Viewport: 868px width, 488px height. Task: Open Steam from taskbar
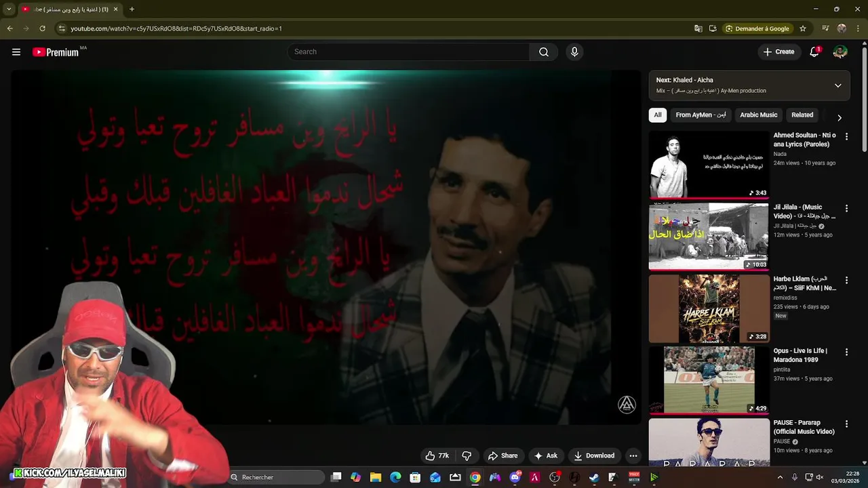coord(594,477)
